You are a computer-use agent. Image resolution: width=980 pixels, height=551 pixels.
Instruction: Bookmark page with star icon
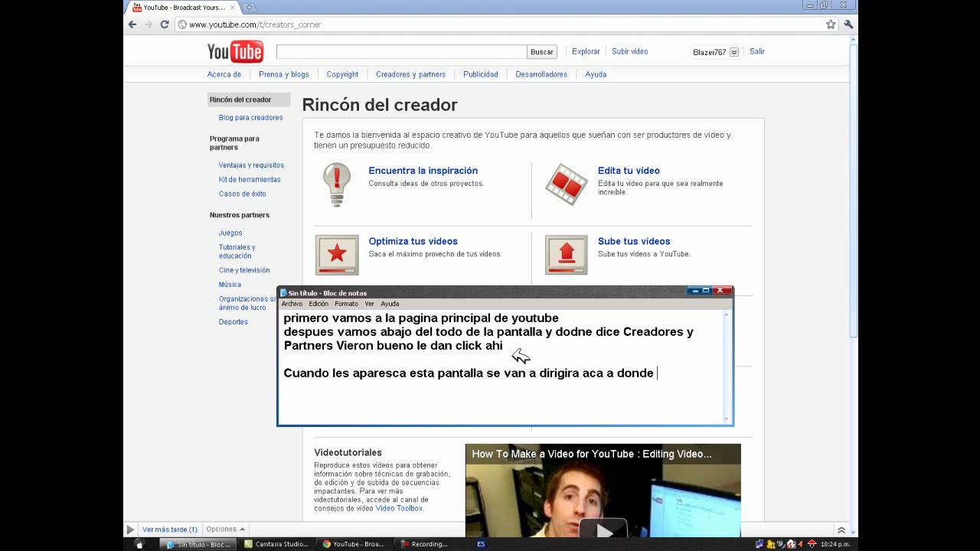831,24
